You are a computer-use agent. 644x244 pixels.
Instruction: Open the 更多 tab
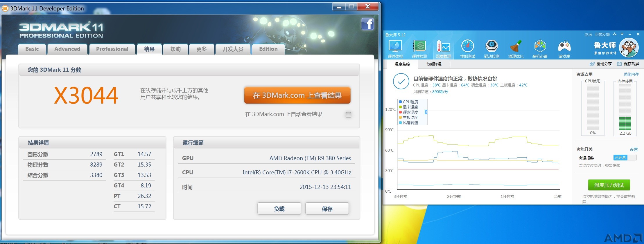tap(201, 49)
